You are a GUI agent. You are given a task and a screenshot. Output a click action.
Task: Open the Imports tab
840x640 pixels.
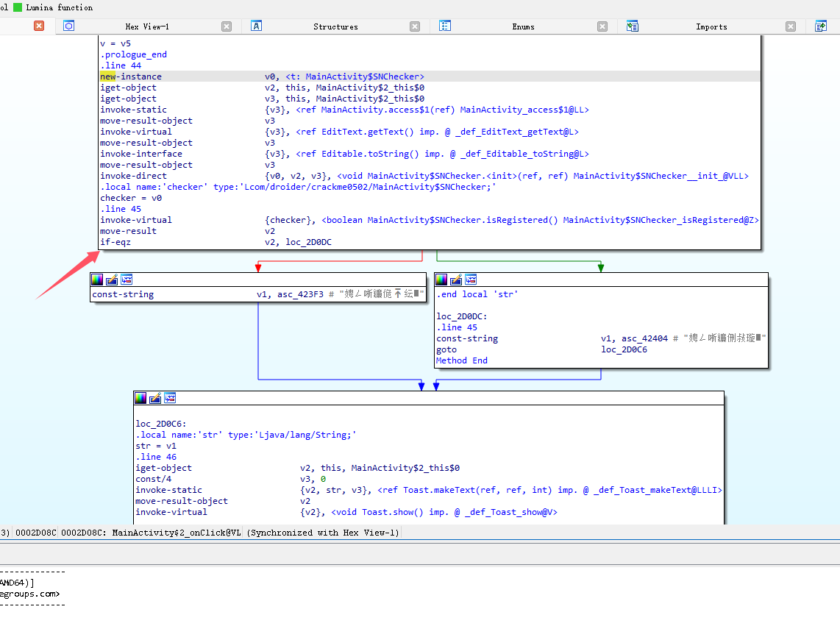[711, 26]
